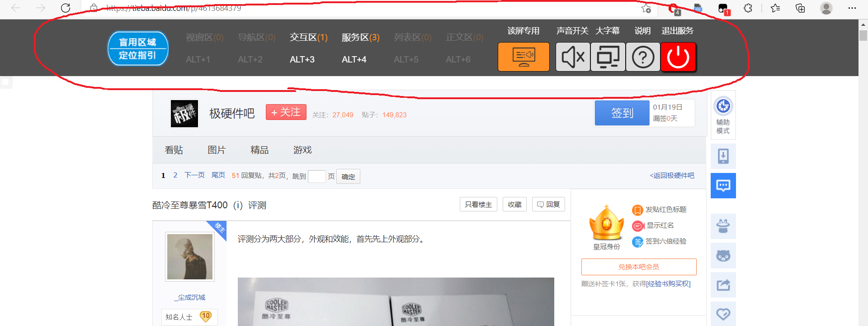Click the blue chat message sidebar icon
The image size is (868, 326).
click(723, 186)
